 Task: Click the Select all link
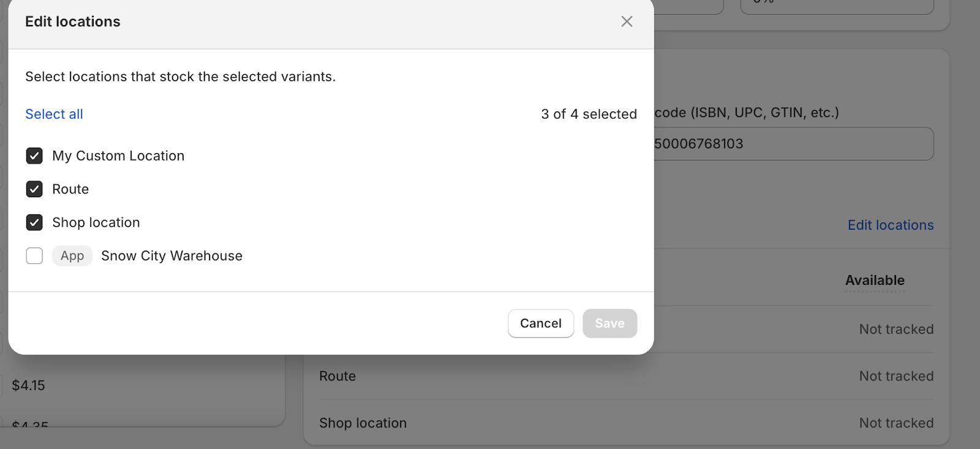click(54, 114)
